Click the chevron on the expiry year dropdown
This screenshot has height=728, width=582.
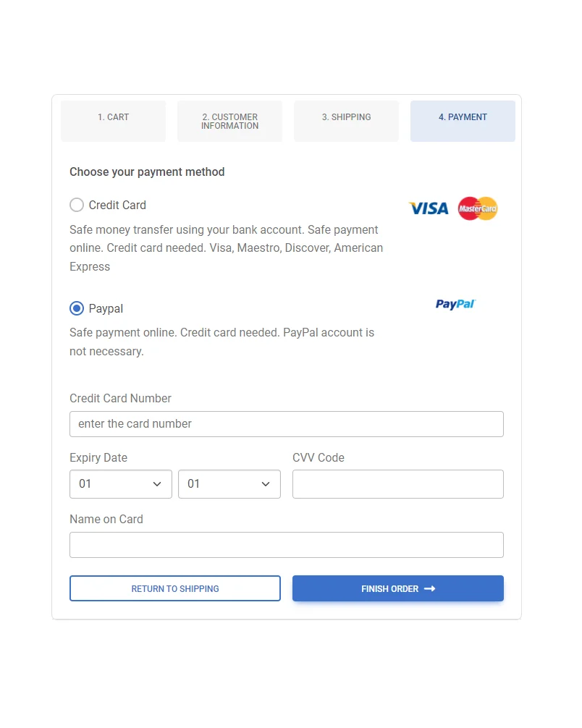[266, 484]
